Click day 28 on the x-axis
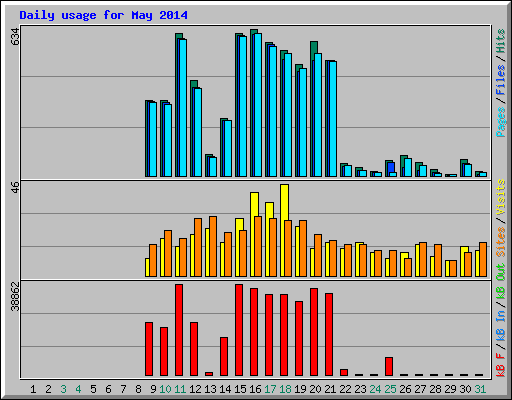512x400 pixels. point(435,389)
